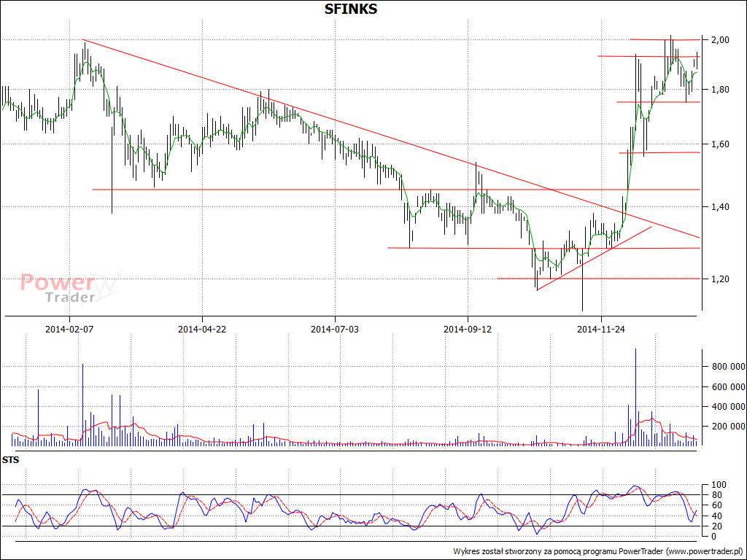Select date label 2014-11-24
The width and height of the screenshot is (747, 560).
pyautogui.click(x=601, y=329)
